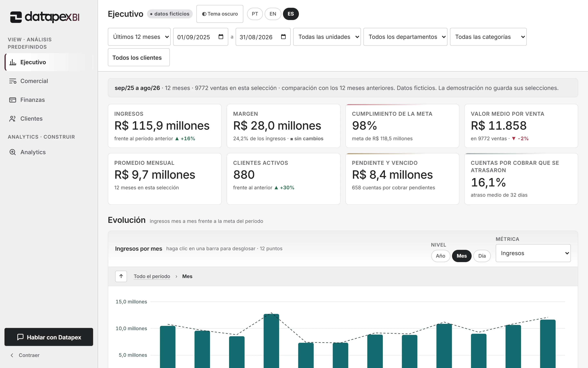Click the Todo el período breadcrumb link
Screen dimensions: 588x368
(x=152, y=276)
